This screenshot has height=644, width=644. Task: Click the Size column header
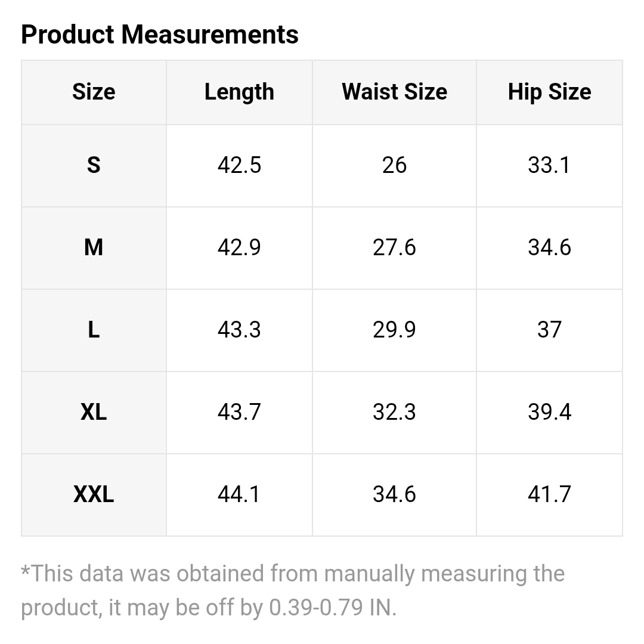pos(94,92)
